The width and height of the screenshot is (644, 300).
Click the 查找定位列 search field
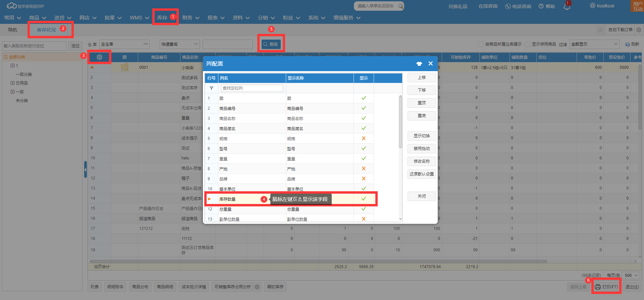click(x=252, y=88)
